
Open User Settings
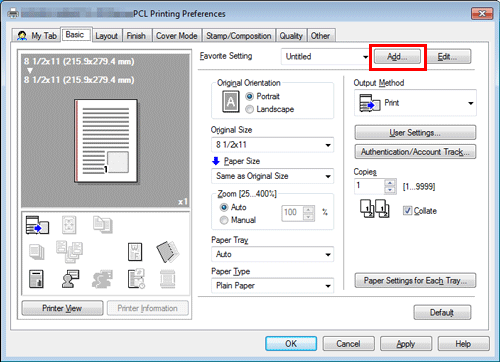pyautogui.click(x=415, y=133)
